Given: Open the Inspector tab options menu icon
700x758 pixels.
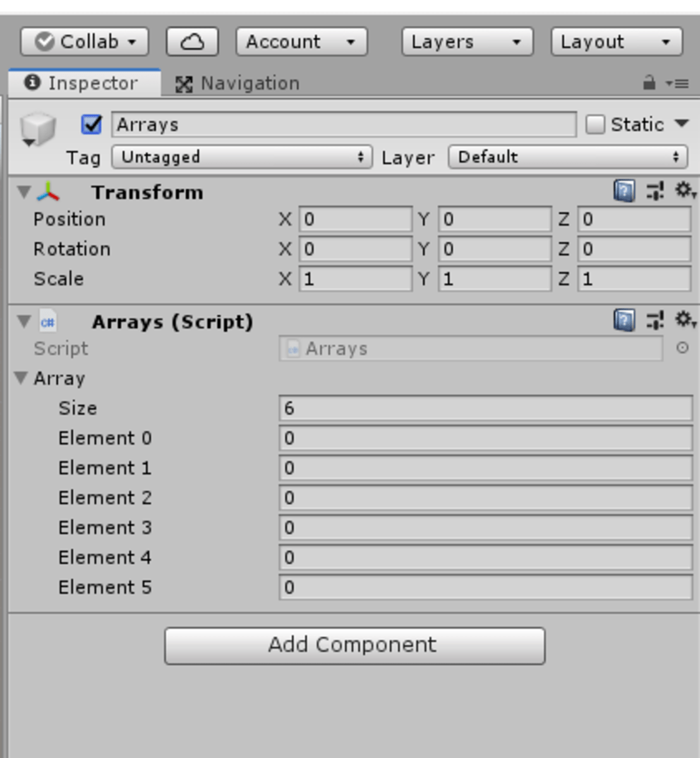Looking at the screenshot, I should pos(678,83).
